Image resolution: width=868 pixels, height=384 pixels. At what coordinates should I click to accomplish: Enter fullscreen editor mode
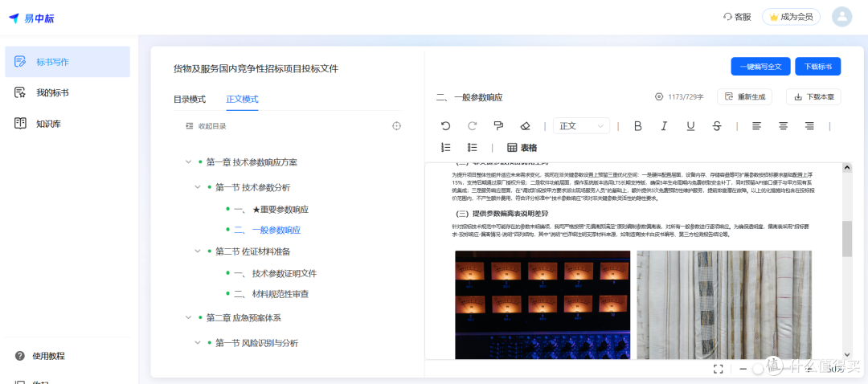[x=719, y=369]
